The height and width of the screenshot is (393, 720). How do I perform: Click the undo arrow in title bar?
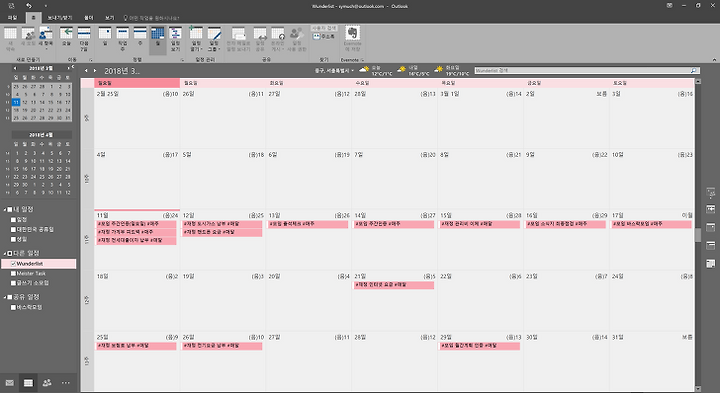tap(28, 6)
